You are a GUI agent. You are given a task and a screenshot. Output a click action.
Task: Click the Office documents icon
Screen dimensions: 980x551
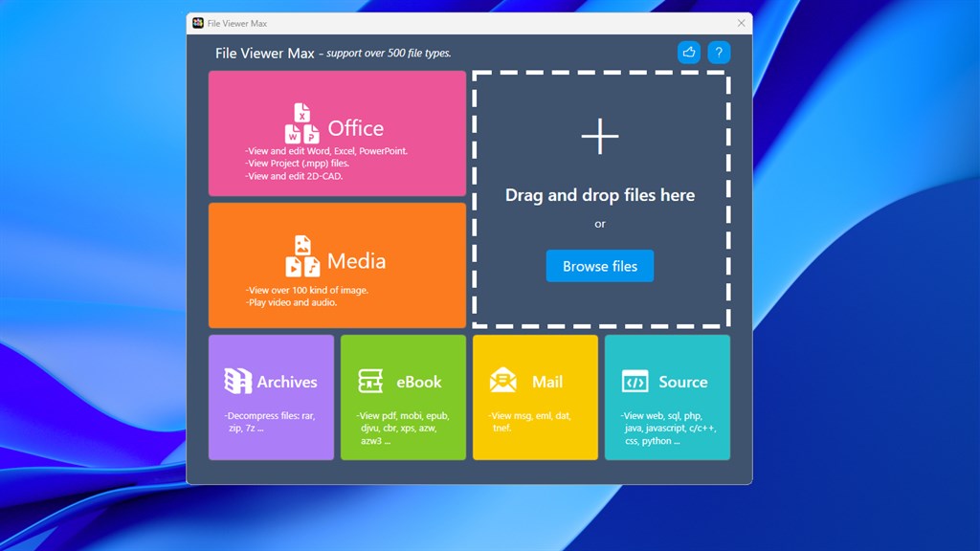coord(302,123)
